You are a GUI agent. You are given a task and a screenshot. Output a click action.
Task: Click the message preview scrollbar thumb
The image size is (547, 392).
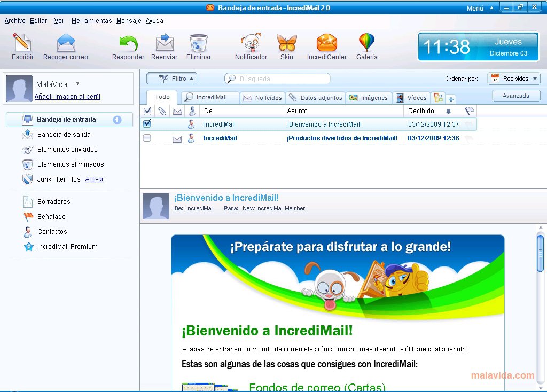(541, 253)
